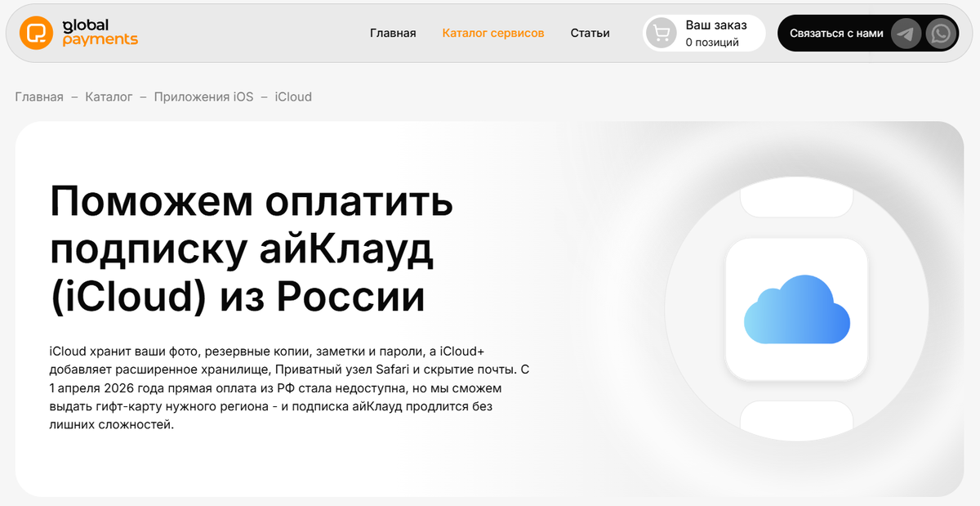Open Ваш заказ 0 позиций button
The height and width of the screenshot is (506, 980).
pyautogui.click(x=704, y=34)
